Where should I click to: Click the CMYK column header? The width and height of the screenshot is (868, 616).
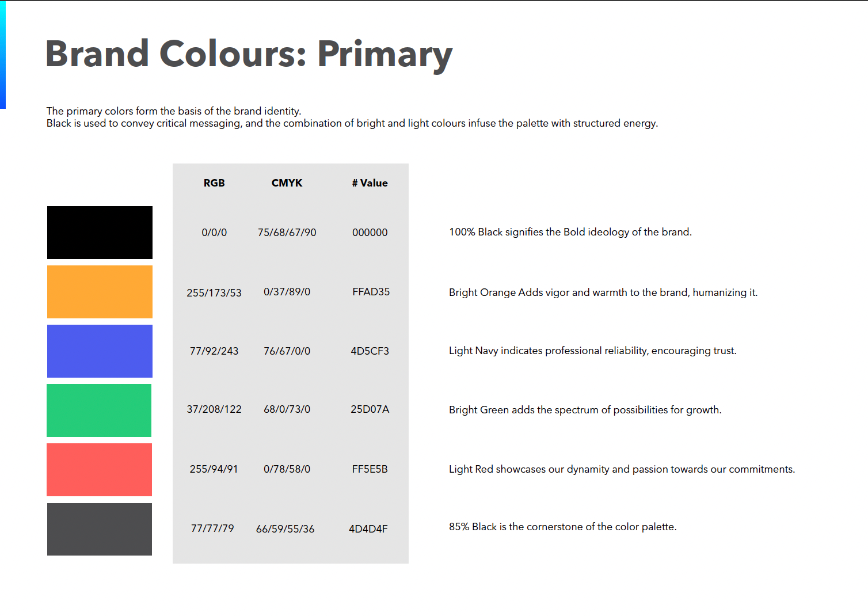(287, 183)
